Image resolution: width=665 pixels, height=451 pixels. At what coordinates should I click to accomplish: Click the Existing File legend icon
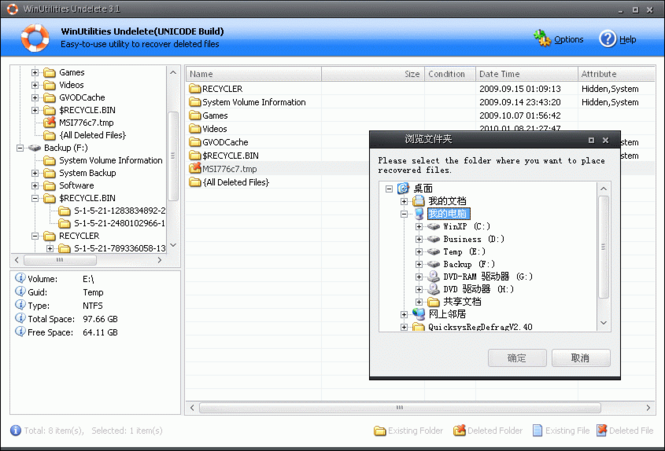pos(537,431)
